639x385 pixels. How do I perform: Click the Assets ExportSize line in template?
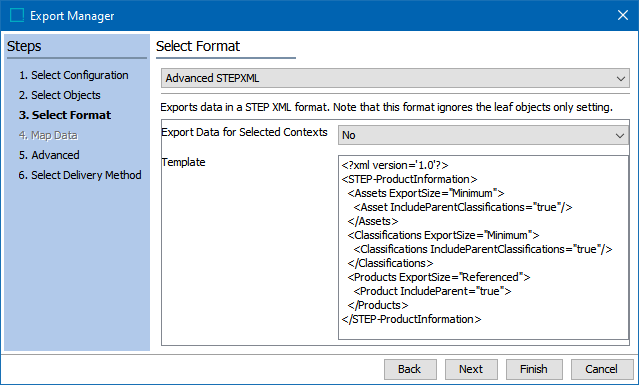[426, 194]
